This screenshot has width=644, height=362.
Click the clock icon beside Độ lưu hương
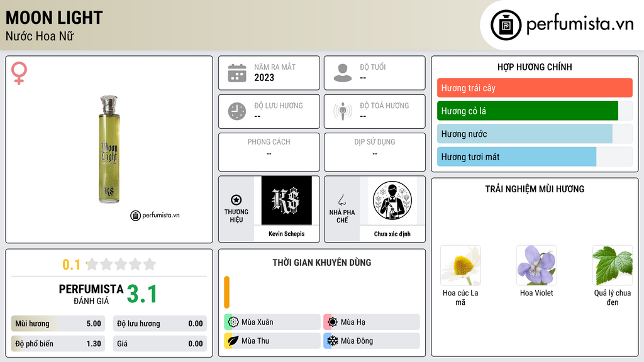237,111
